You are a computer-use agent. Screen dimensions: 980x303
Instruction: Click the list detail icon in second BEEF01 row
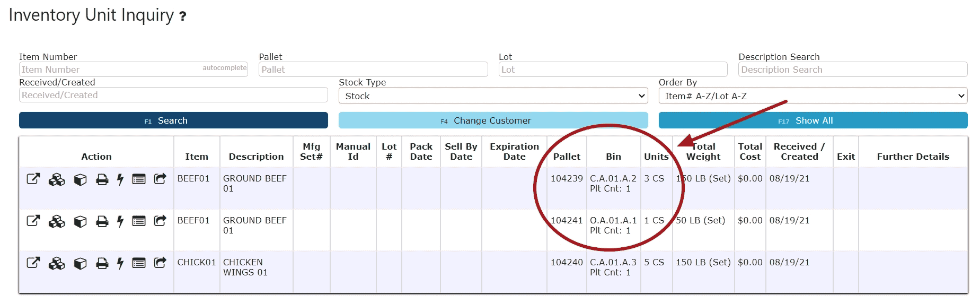(139, 221)
